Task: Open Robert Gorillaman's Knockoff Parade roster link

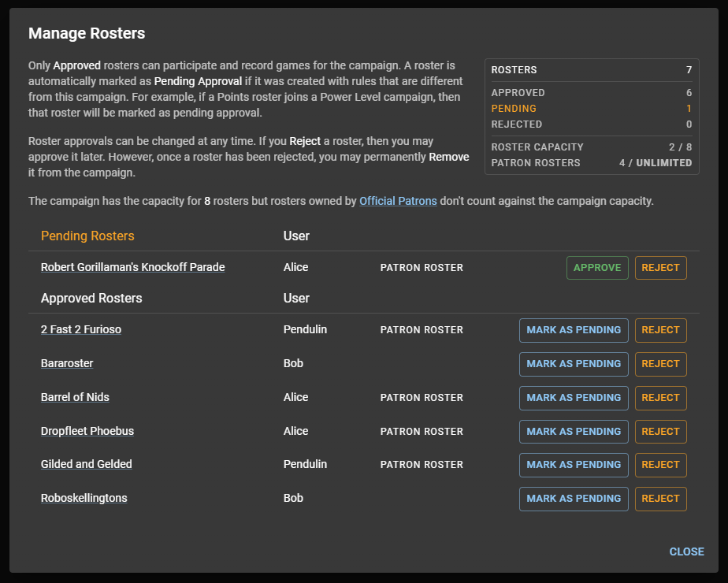Action: (132, 267)
